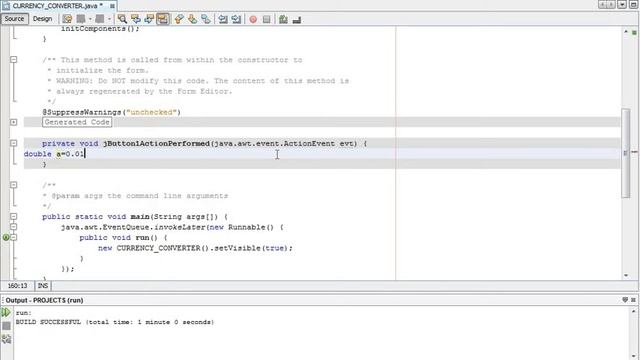Click the 160:13 cursor position field

point(18,286)
